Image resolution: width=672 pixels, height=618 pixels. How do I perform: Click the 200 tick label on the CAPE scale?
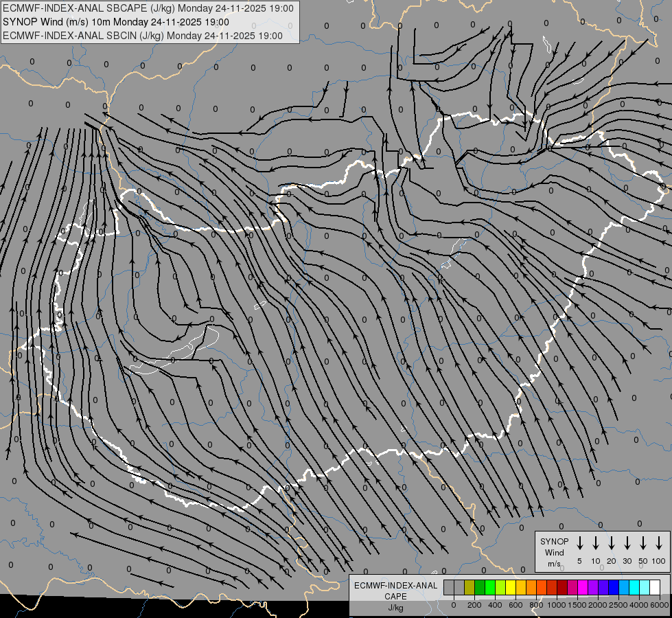474,605
